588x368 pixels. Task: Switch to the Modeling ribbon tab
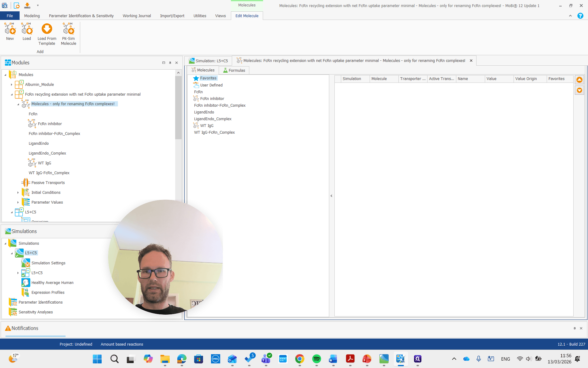32,16
